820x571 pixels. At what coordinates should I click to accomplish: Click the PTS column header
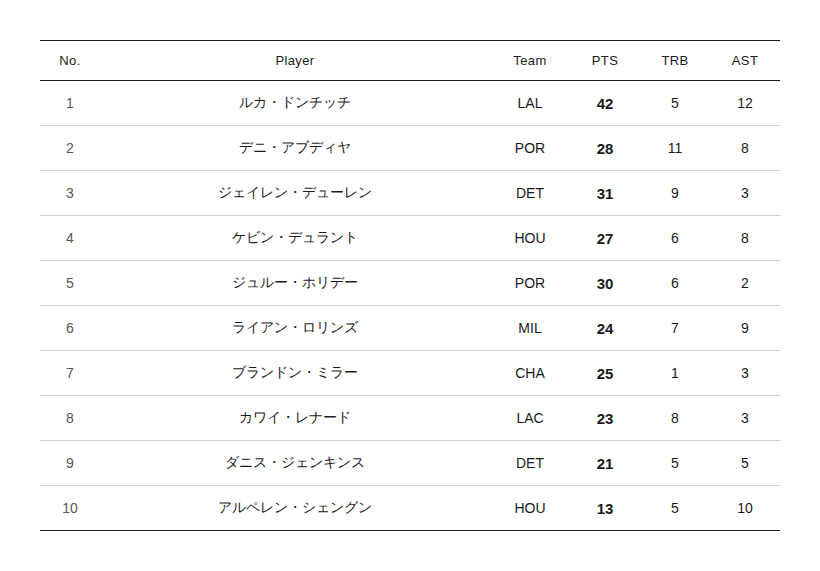click(604, 61)
